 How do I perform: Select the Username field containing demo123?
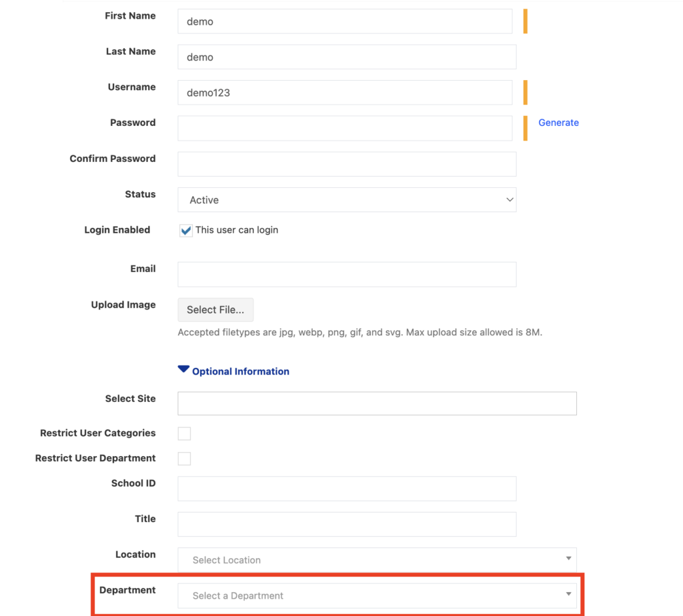pos(344,93)
